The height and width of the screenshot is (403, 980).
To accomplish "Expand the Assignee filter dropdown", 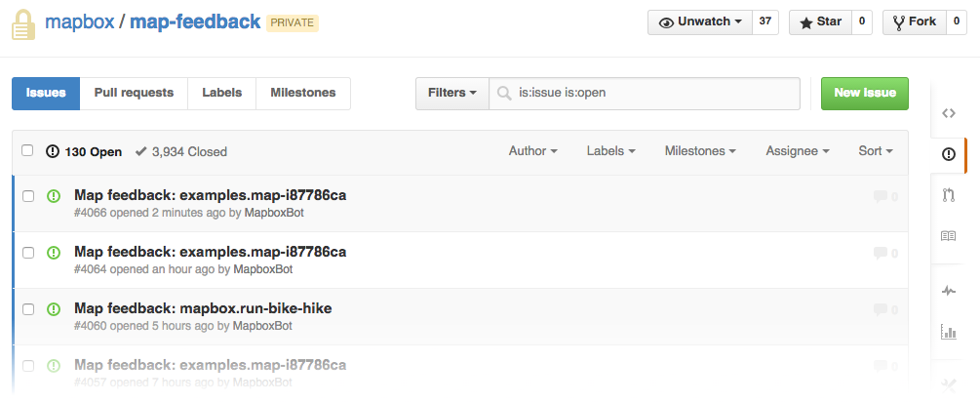I will [798, 151].
